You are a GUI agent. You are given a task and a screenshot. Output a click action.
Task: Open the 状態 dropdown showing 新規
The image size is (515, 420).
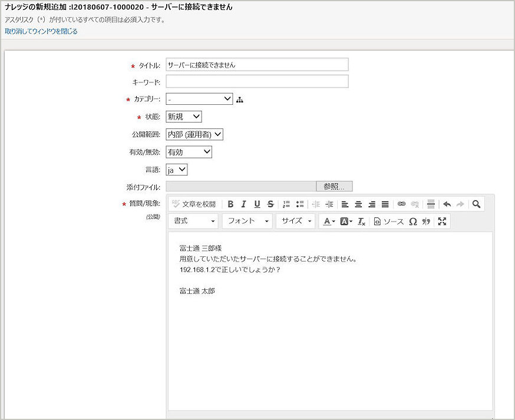point(184,117)
